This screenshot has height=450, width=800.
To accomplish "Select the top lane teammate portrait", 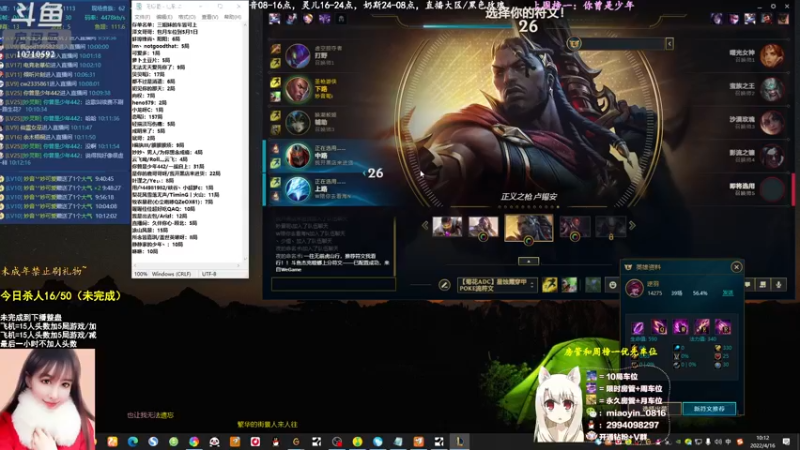I will coord(297,189).
